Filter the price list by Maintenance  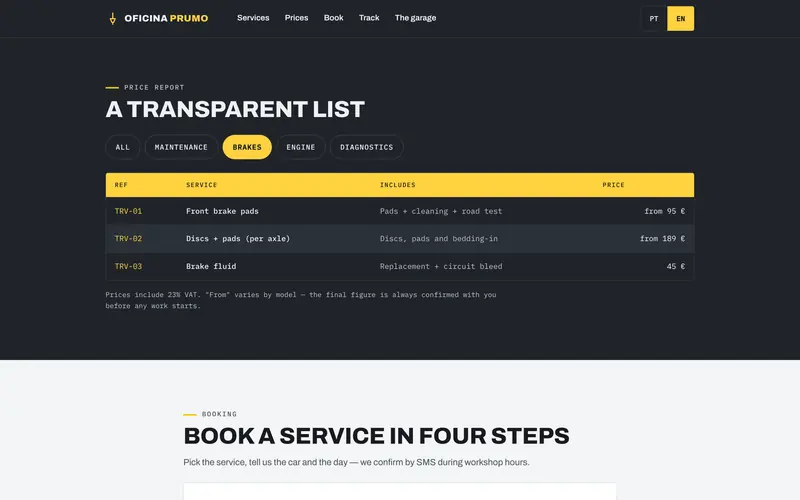(x=181, y=147)
